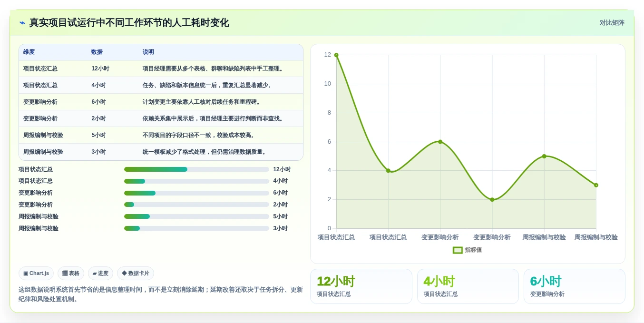Viewport: 644px width, 323px height.
Task: Select the 表格 tag chip
Action: click(71, 273)
